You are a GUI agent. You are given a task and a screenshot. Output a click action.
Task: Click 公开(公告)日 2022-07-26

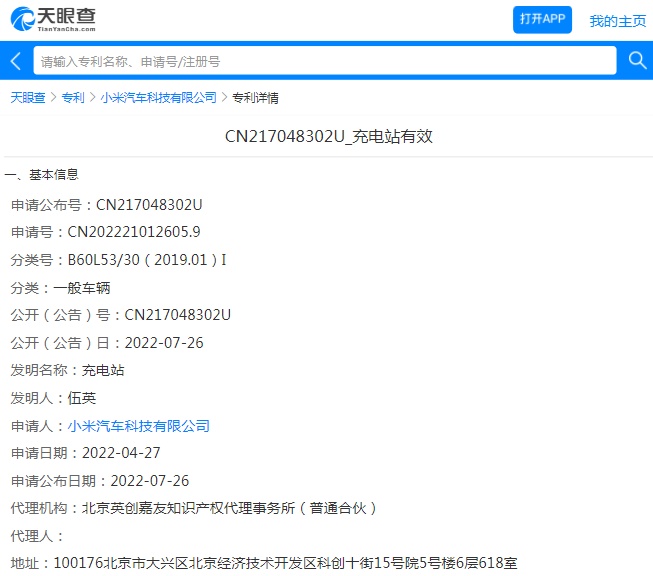(164, 343)
